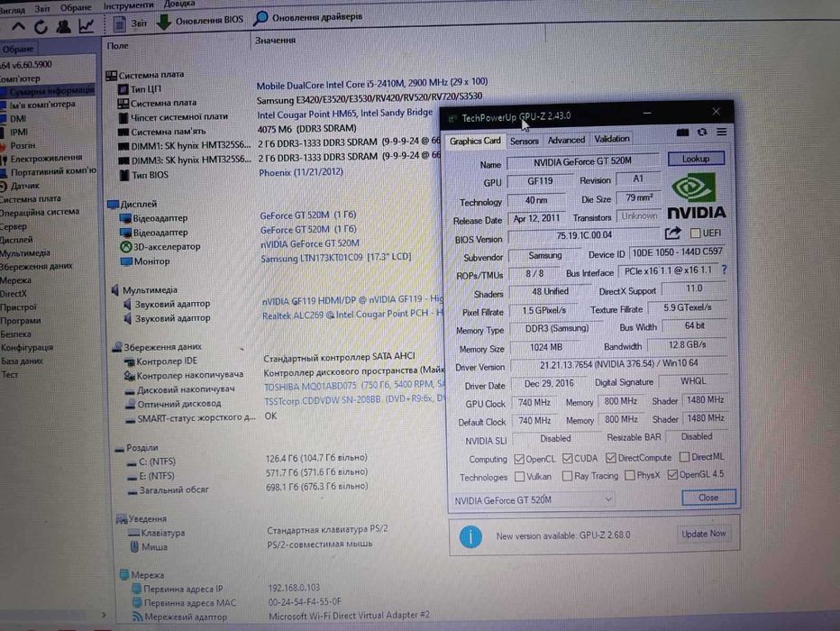Click the Звіт report toolbar button

[x=130, y=23]
